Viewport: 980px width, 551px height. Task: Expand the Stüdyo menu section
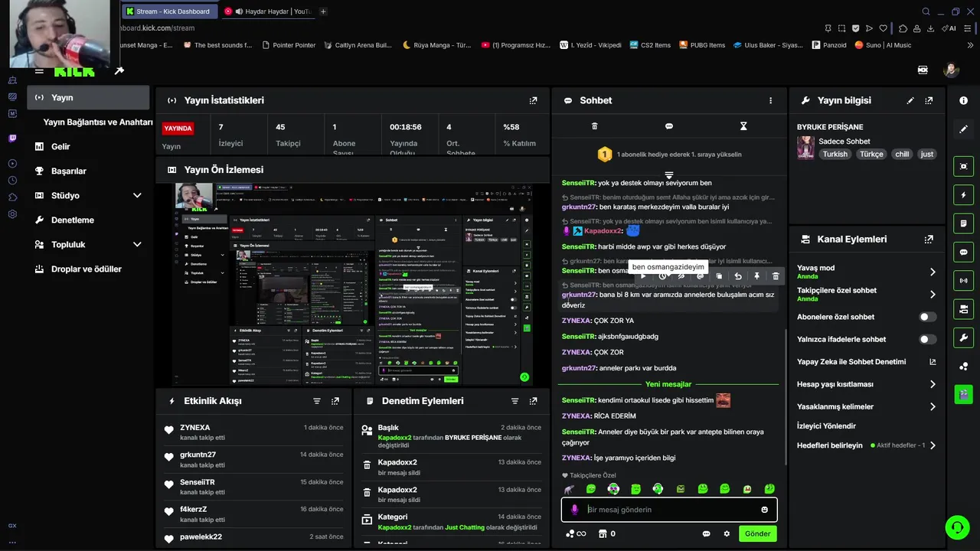(x=137, y=195)
